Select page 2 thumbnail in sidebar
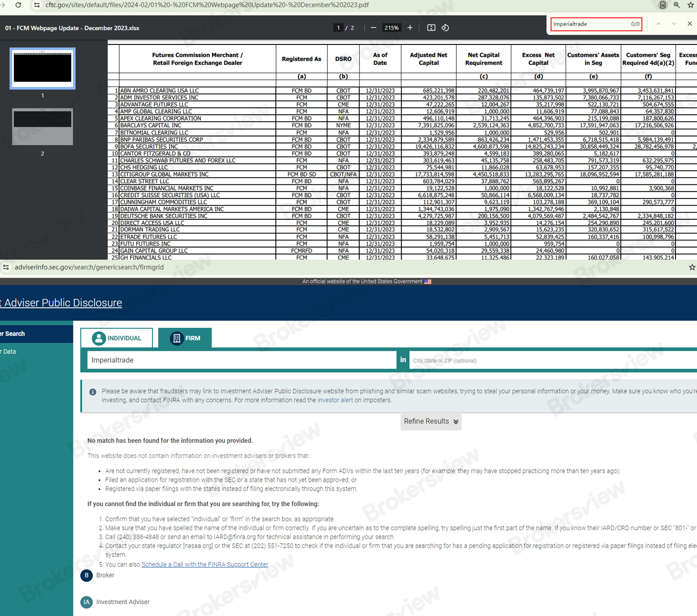Viewport: 697px width, 616px height. [43, 127]
